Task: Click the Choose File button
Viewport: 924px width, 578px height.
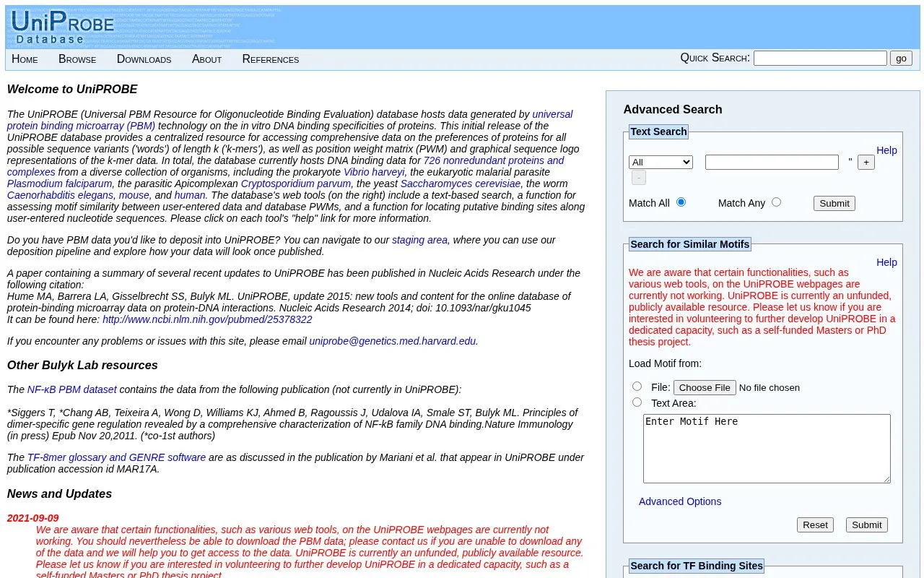Action: click(x=705, y=387)
